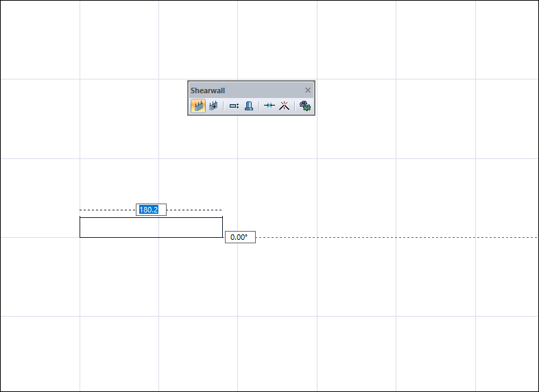Close the Shearwall toolbar
The width and height of the screenshot is (539, 392).
[308, 90]
